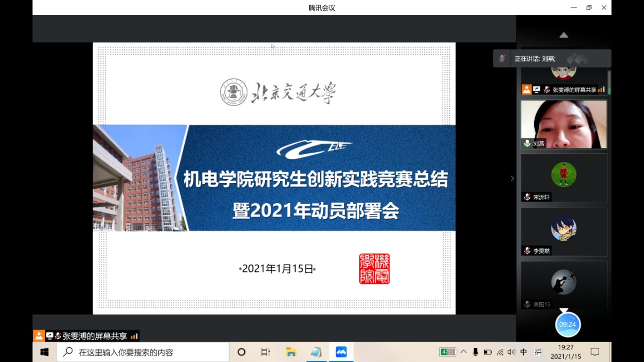Click the taskbar microphone tray icon

475,352
